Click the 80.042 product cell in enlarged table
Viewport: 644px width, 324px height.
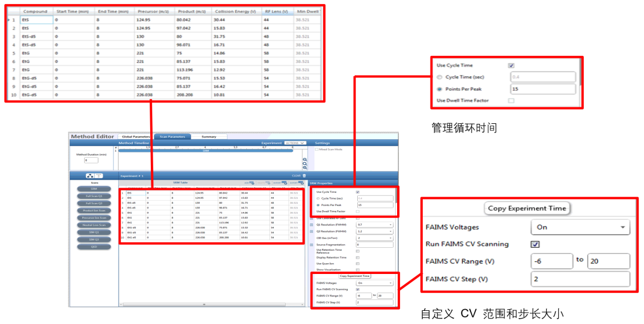tap(193, 20)
